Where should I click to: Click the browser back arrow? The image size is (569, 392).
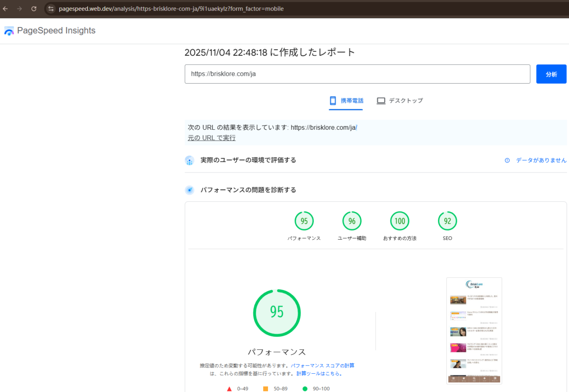[x=5, y=9]
